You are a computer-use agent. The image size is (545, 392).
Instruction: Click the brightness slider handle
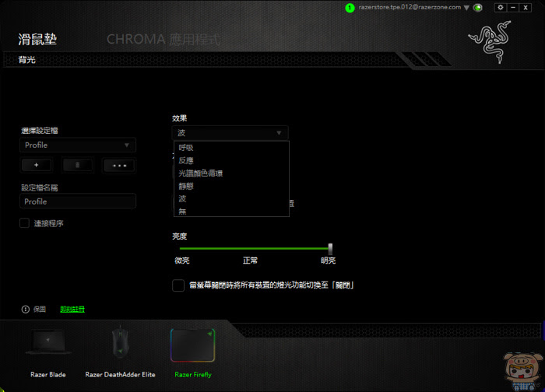click(330, 249)
